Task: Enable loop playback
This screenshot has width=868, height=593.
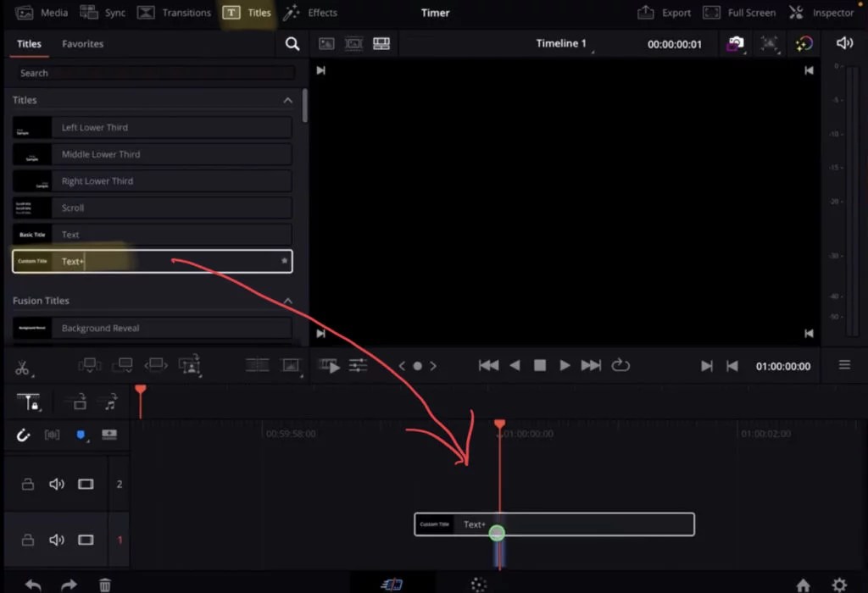Action: click(x=621, y=365)
